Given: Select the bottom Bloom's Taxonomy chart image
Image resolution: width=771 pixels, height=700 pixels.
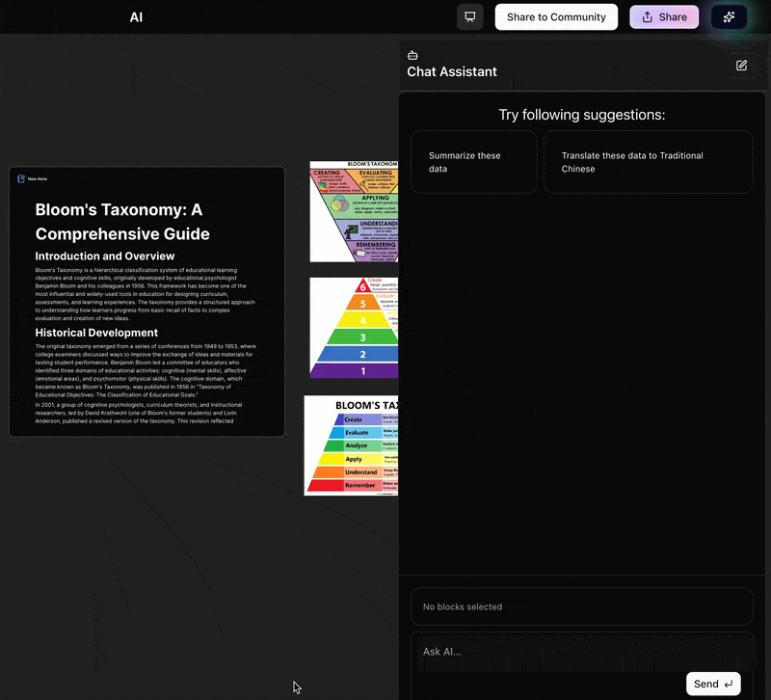Looking at the screenshot, I should (x=352, y=445).
